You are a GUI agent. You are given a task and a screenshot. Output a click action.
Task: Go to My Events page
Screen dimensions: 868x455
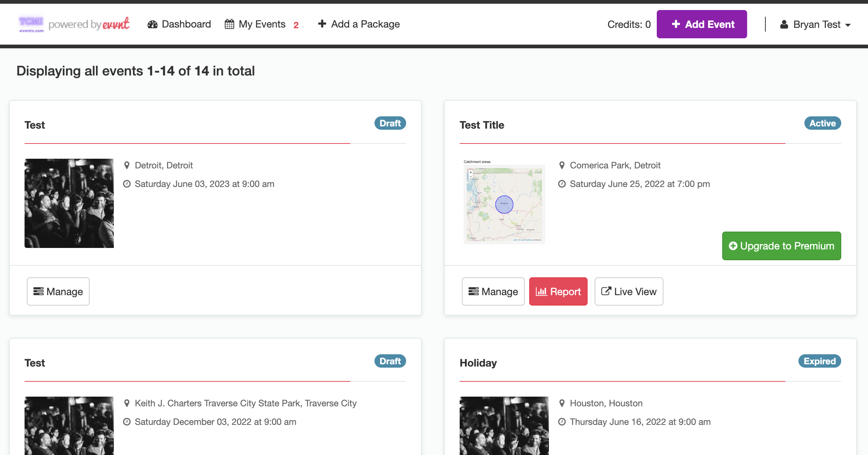coord(255,24)
